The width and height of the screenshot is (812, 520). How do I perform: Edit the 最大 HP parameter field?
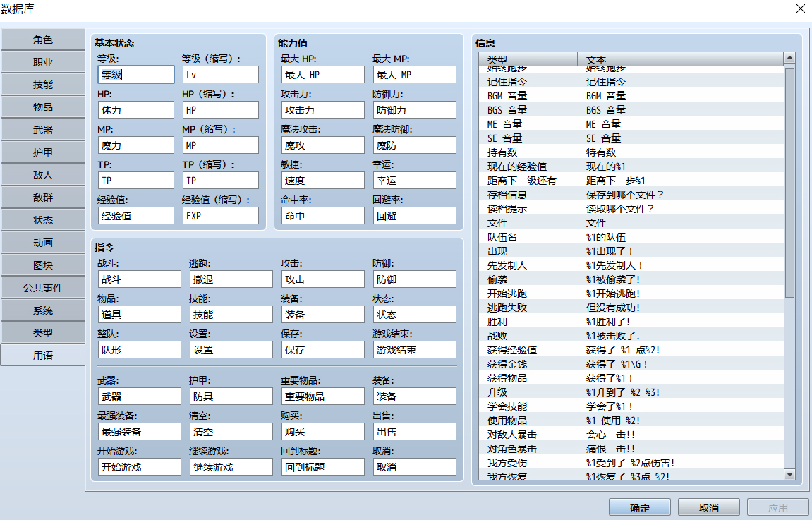322,75
